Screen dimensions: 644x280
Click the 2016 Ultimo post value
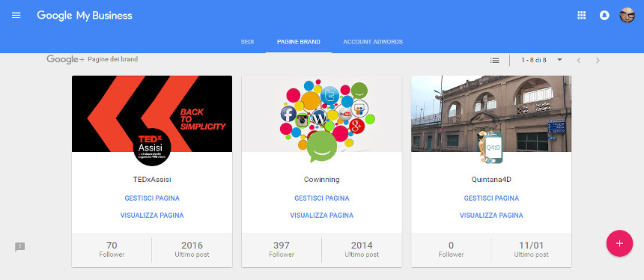click(192, 249)
